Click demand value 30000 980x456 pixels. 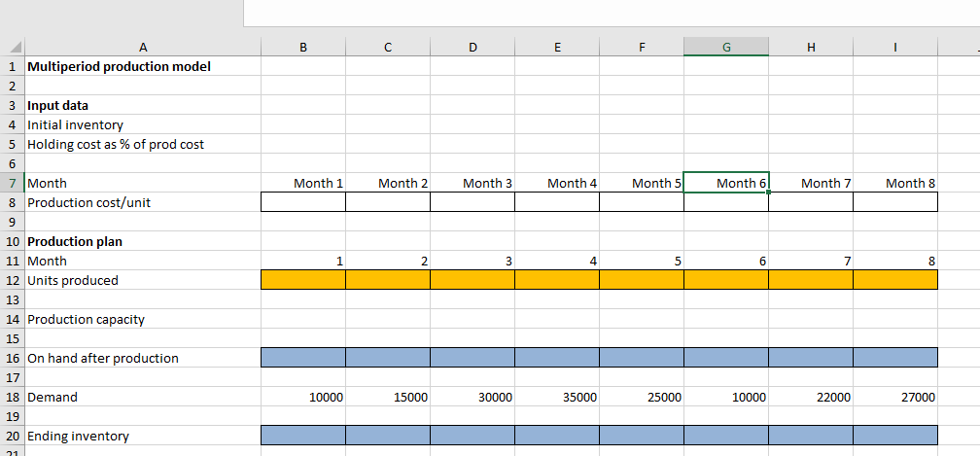[x=472, y=397]
